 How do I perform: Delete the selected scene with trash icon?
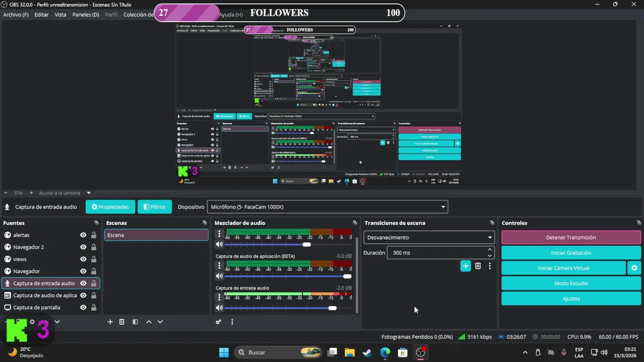(x=122, y=322)
